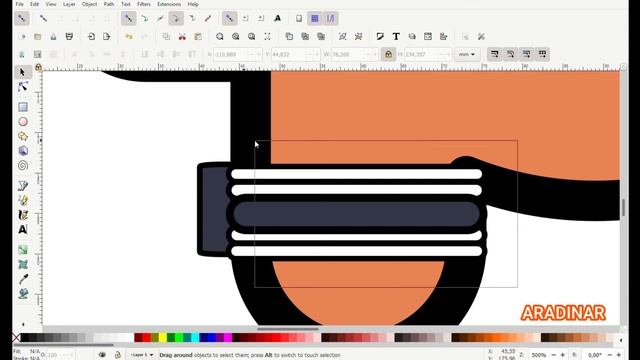Select the Gradient tool

[x=23, y=250]
